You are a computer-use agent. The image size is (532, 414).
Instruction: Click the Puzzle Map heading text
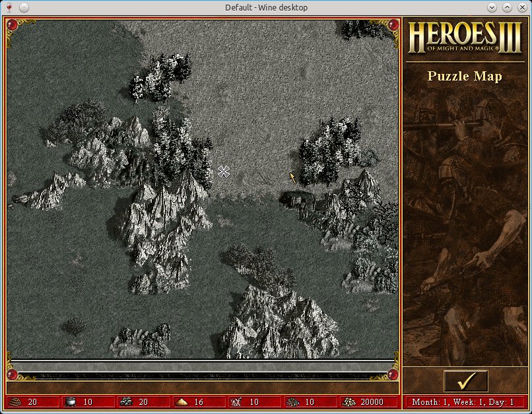tap(465, 76)
